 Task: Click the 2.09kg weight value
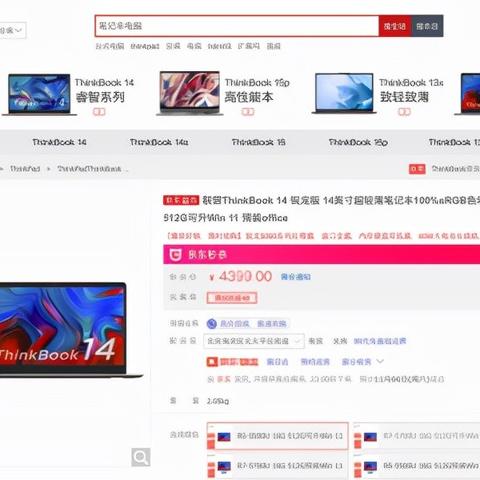(x=218, y=401)
